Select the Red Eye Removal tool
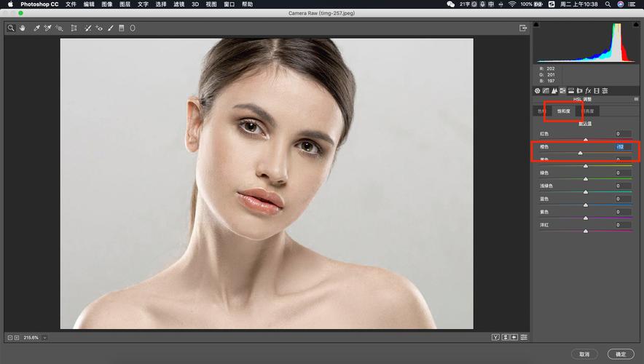Image resolution: width=644 pixels, height=364 pixels. coord(99,28)
